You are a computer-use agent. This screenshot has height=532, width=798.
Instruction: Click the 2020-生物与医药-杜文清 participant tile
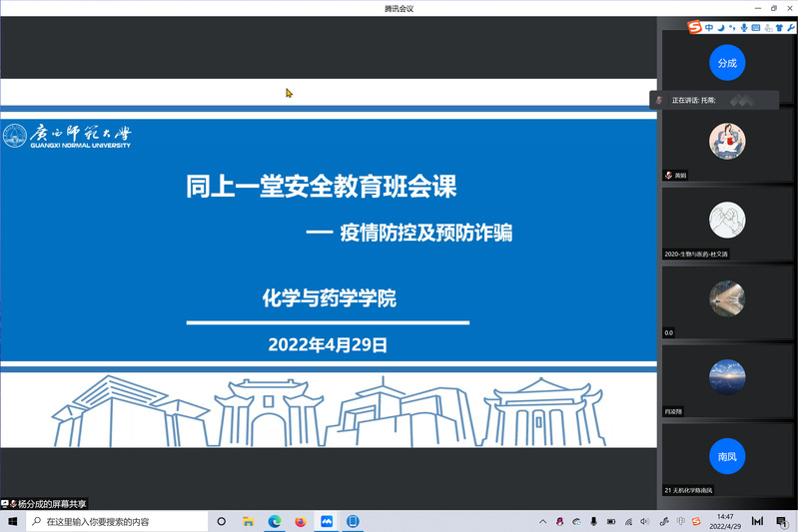(726, 222)
